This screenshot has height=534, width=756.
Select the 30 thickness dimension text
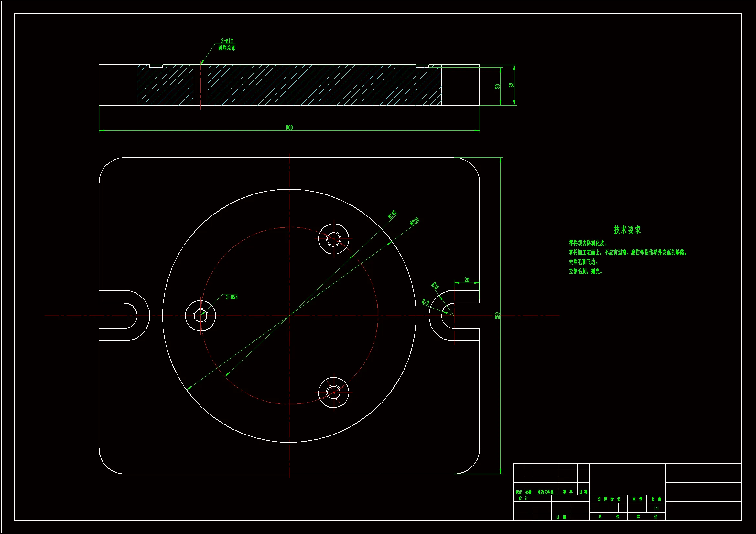pos(498,86)
